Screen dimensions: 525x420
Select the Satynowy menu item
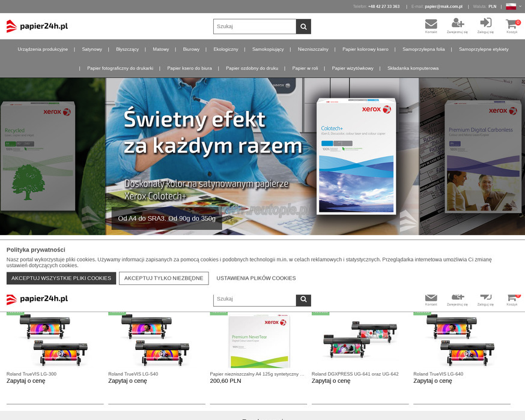click(92, 49)
